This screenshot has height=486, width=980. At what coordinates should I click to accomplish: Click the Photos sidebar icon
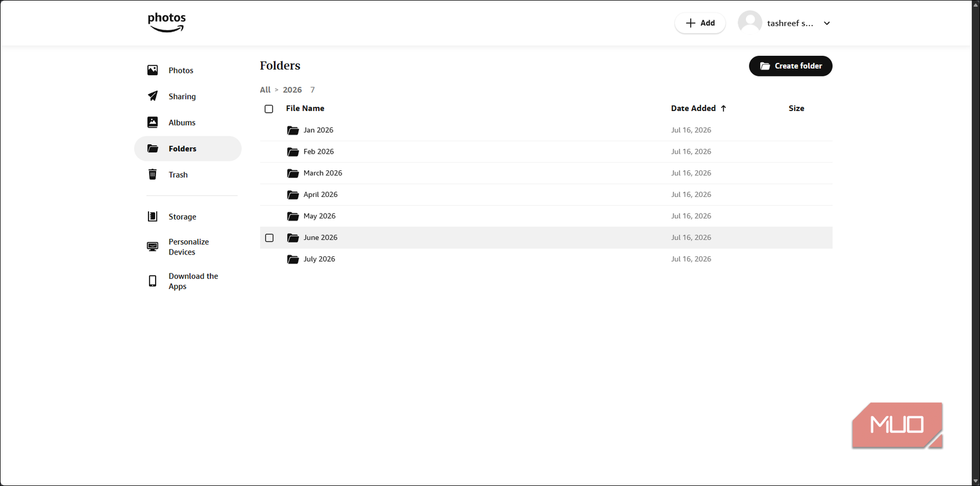click(x=153, y=70)
